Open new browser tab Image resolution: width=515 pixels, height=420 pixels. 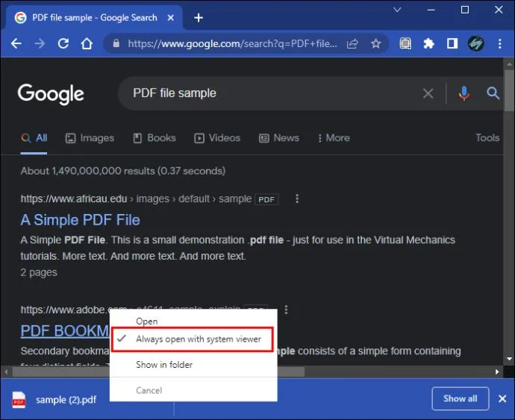pos(199,18)
